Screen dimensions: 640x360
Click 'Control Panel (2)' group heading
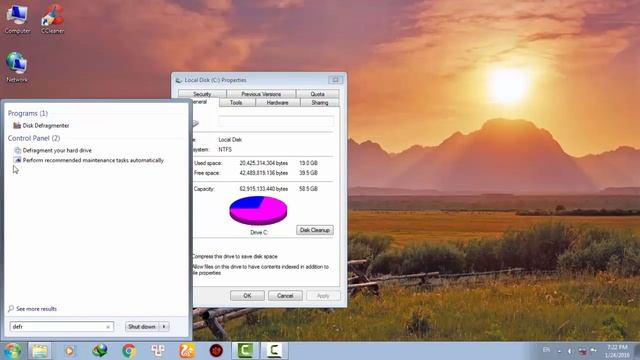(x=34, y=138)
